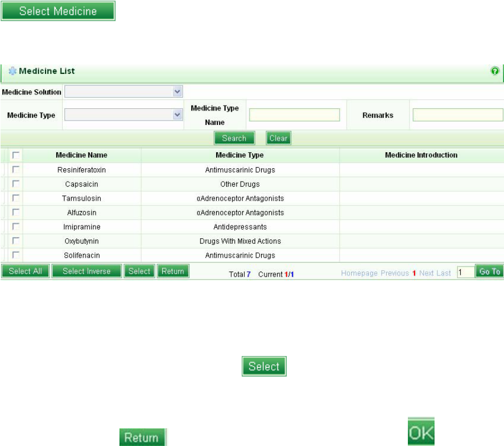
Task: Click the Last page link
Action: [x=443, y=273]
